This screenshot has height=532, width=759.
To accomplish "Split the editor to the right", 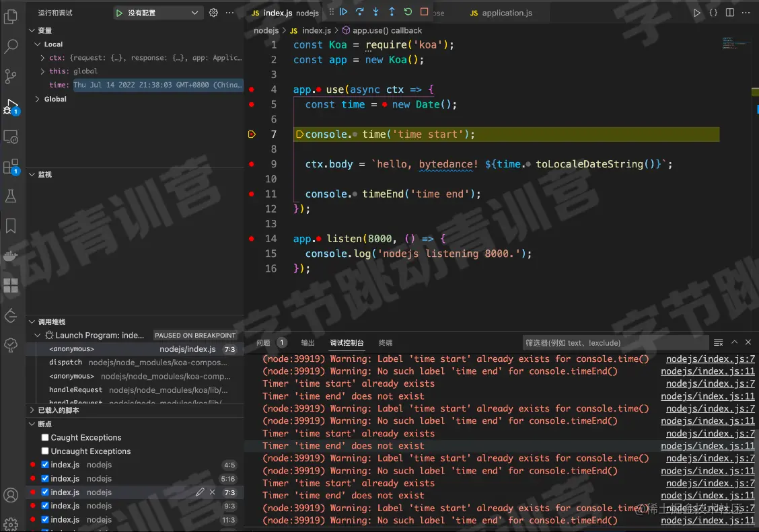I will click(730, 13).
